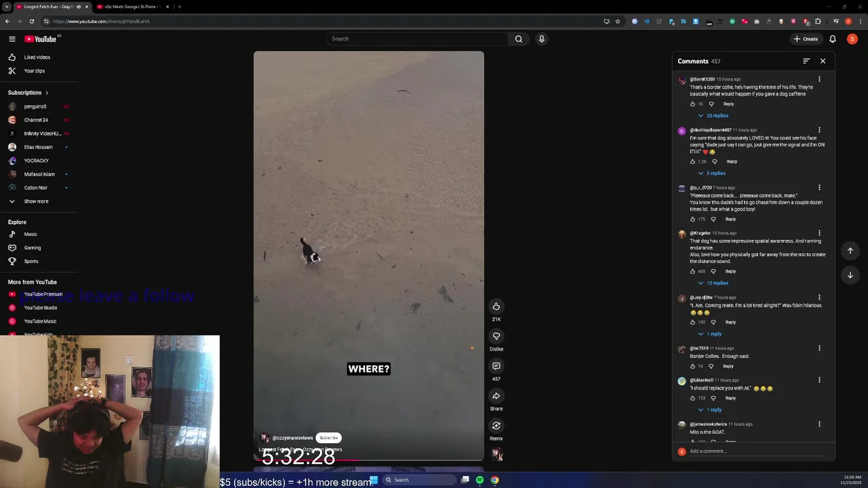The image size is (868, 488).
Task: Submit search with the magnifier icon
Action: 519,39
